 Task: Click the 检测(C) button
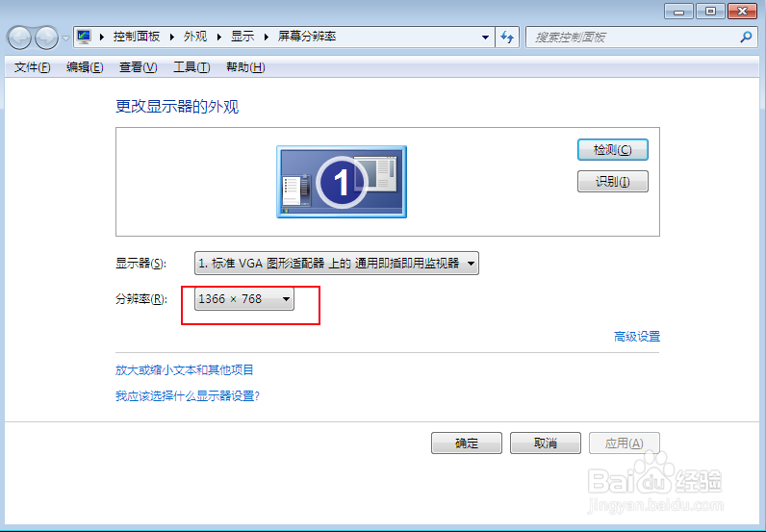click(x=613, y=150)
